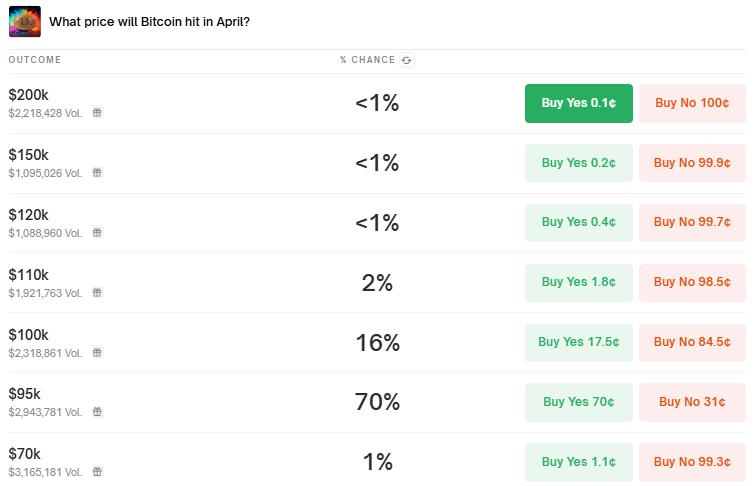
Task: Click the gift icon in $95k row
Action: [x=97, y=412]
